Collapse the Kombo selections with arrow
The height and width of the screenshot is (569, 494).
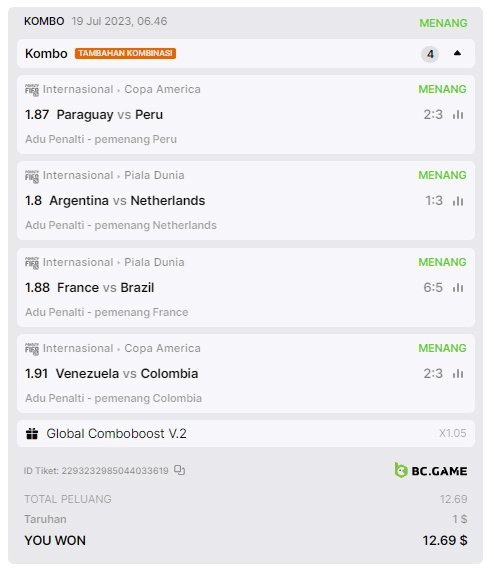tap(457, 53)
